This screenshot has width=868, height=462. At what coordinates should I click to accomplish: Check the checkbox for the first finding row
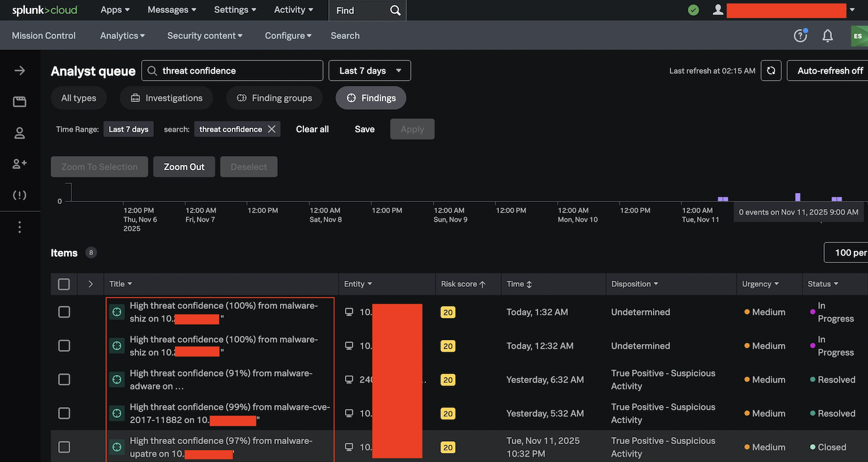(63, 312)
